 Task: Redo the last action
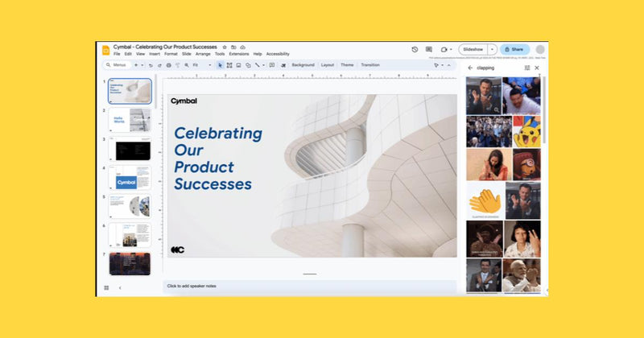click(x=159, y=65)
